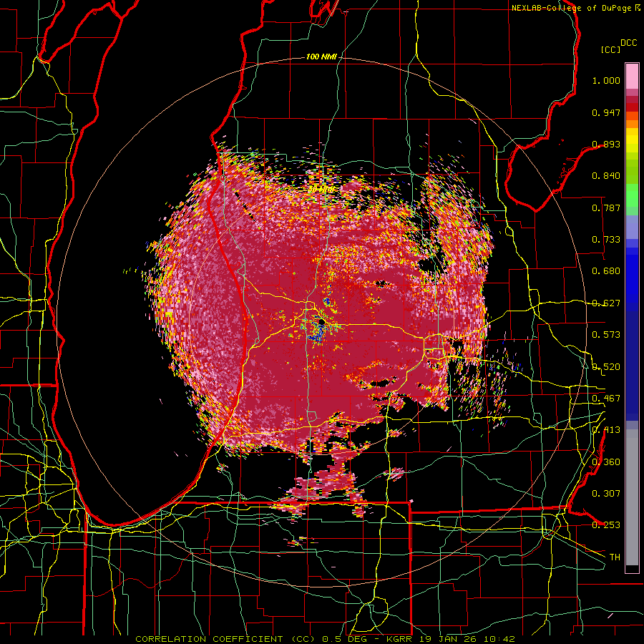This screenshot has width=644, height=644.
Task: Click the DCC product label above the color bar
Action: (628, 43)
